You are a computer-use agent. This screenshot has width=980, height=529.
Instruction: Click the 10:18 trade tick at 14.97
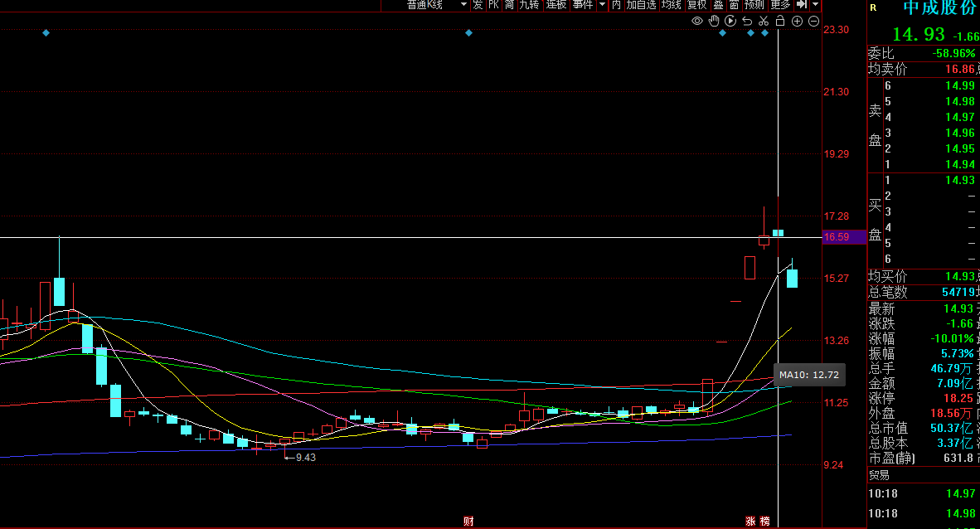pyautogui.click(x=922, y=494)
